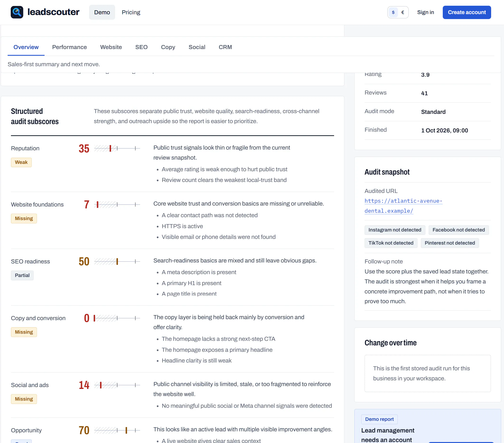This screenshot has width=504, height=443.
Task: Open the atlantic-avenue-dental audited URL link
Action: click(x=403, y=206)
